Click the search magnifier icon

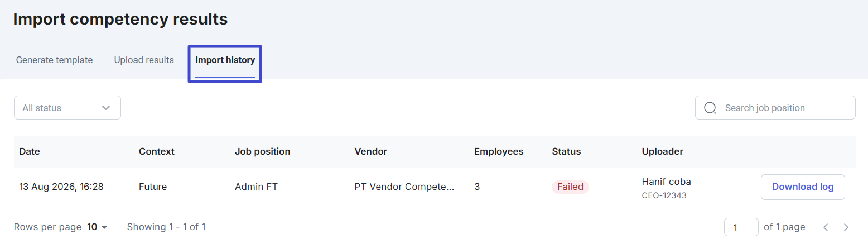pos(710,108)
